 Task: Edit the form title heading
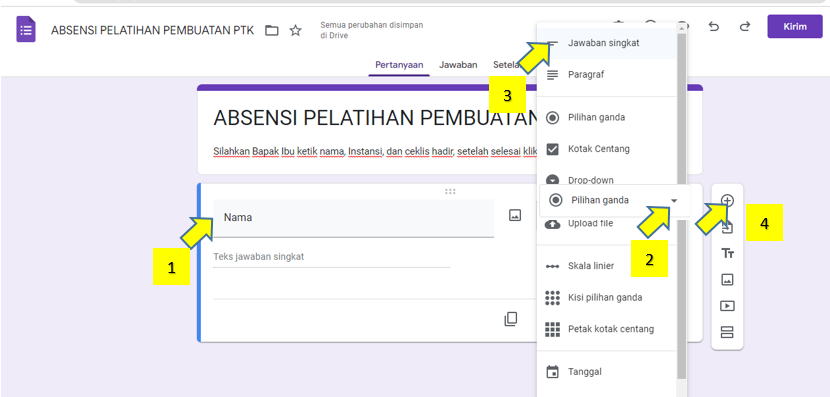(x=375, y=118)
